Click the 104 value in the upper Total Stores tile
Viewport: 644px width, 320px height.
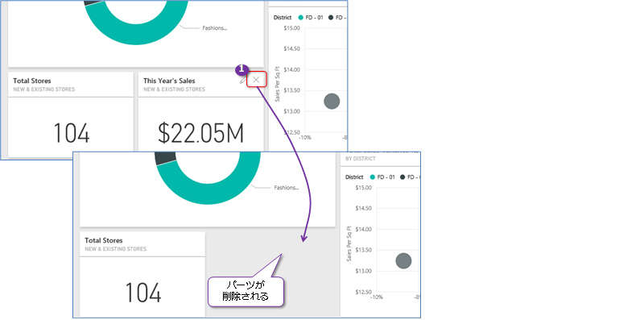coord(72,134)
